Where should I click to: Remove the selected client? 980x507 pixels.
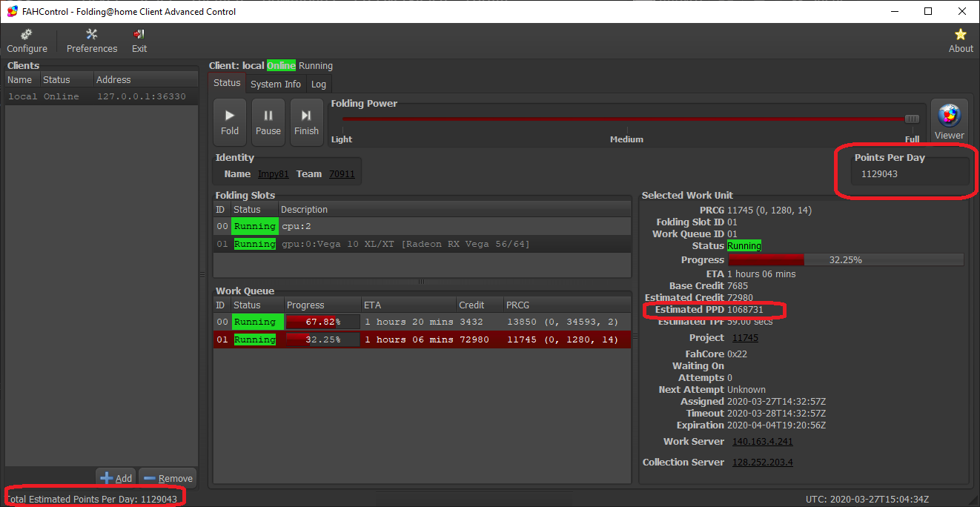[168, 478]
